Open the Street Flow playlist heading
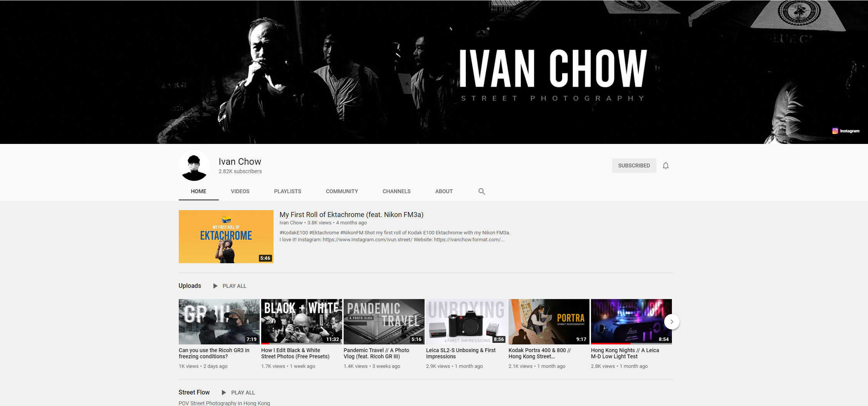This screenshot has height=406, width=868. point(194,392)
